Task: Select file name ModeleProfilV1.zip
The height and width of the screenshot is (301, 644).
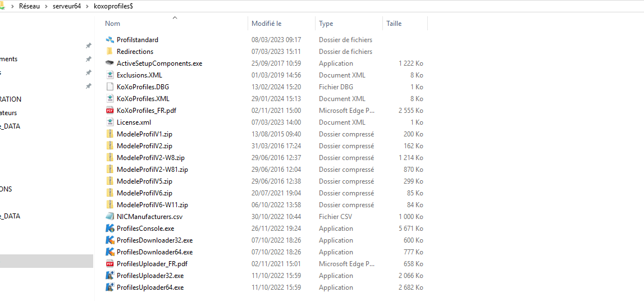Action: [x=144, y=134]
